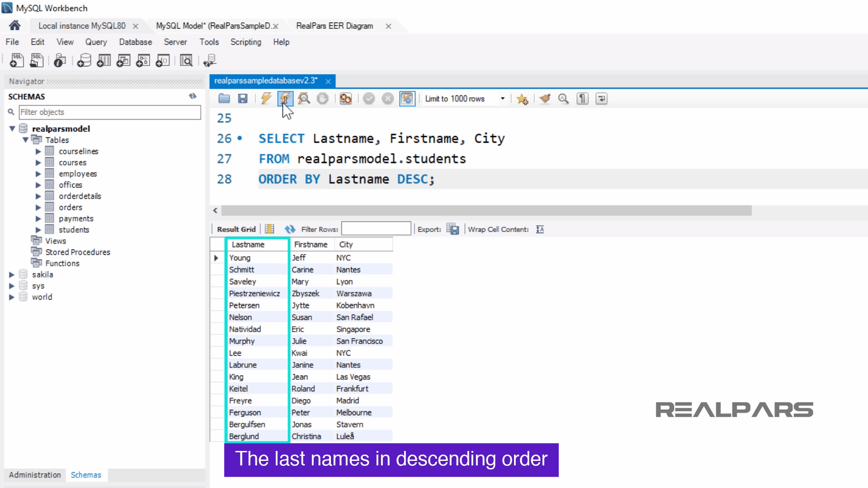Beautify the query with broom icon

pos(545,99)
